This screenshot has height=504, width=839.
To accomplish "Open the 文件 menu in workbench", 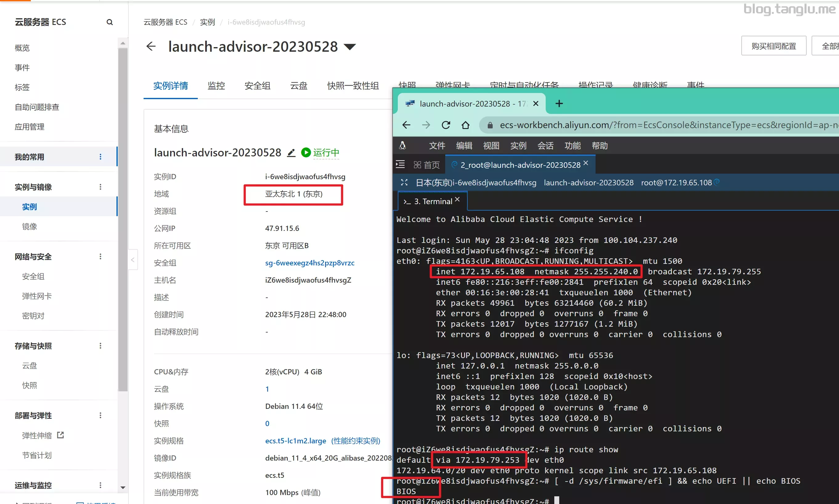I will pos(437,146).
